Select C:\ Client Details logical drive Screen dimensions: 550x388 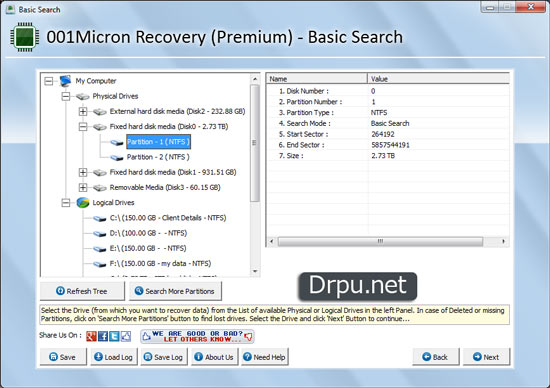tap(168, 218)
